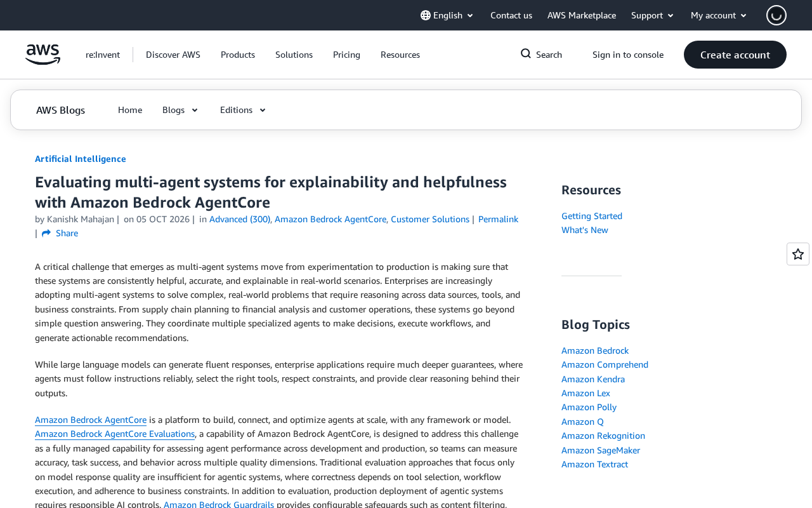Open the Solutions menu
This screenshot has height=508, width=812.
294,55
